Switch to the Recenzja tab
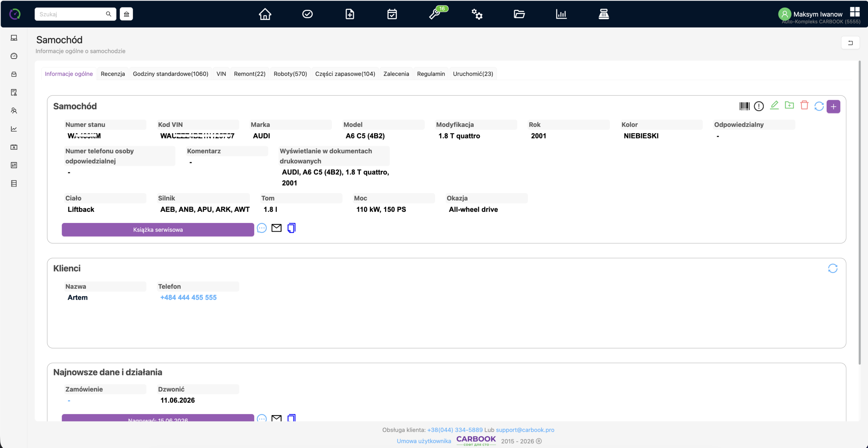 (x=113, y=74)
